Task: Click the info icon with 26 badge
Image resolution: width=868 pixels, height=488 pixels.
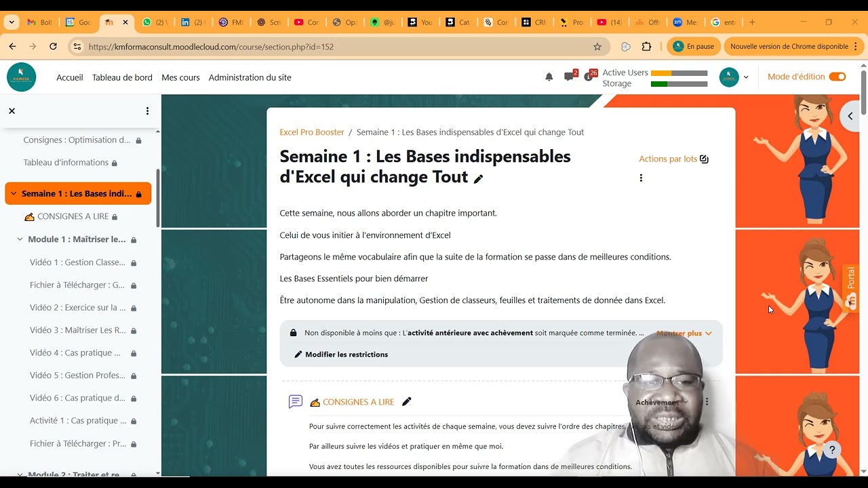Action: pos(589,77)
